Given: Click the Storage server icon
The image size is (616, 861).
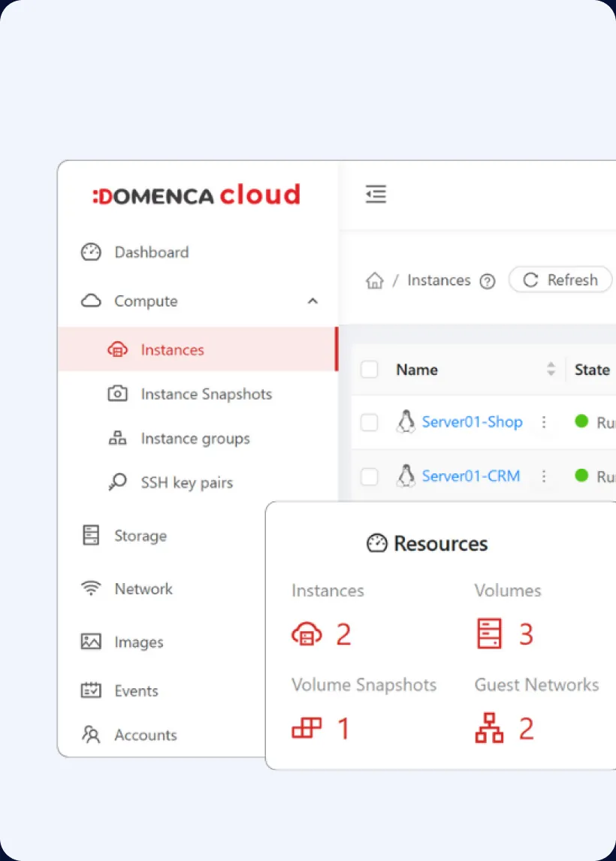Looking at the screenshot, I should click(91, 535).
